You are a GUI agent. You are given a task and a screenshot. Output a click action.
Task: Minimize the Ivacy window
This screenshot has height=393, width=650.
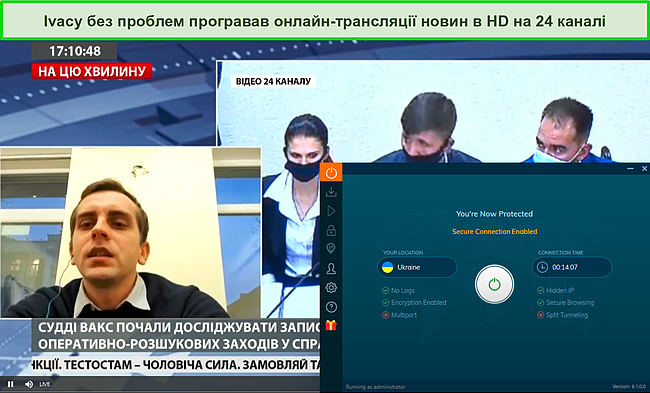[631, 169]
